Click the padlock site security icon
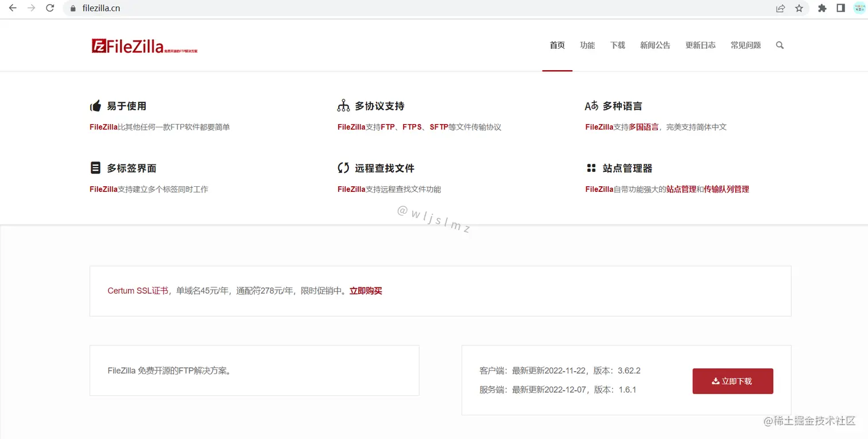This screenshot has width=868, height=439. click(x=72, y=9)
